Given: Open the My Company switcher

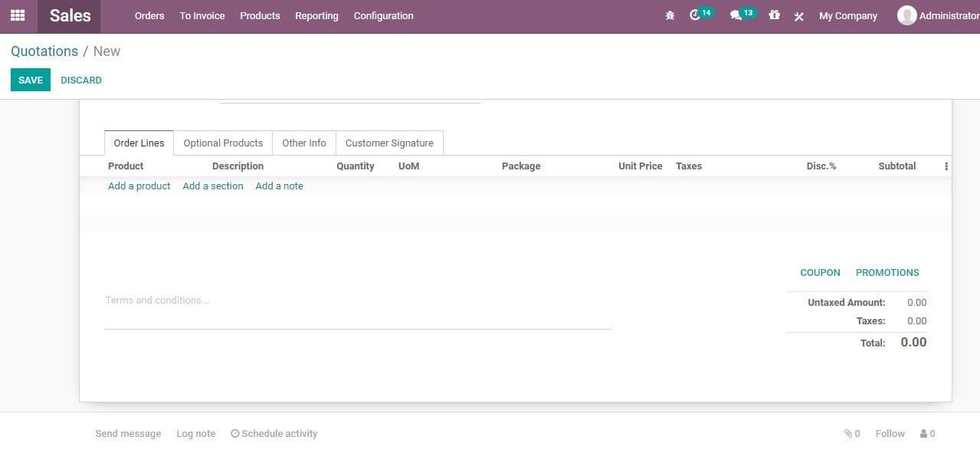Looking at the screenshot, I should pyautogui.click(x=847, y=15).
